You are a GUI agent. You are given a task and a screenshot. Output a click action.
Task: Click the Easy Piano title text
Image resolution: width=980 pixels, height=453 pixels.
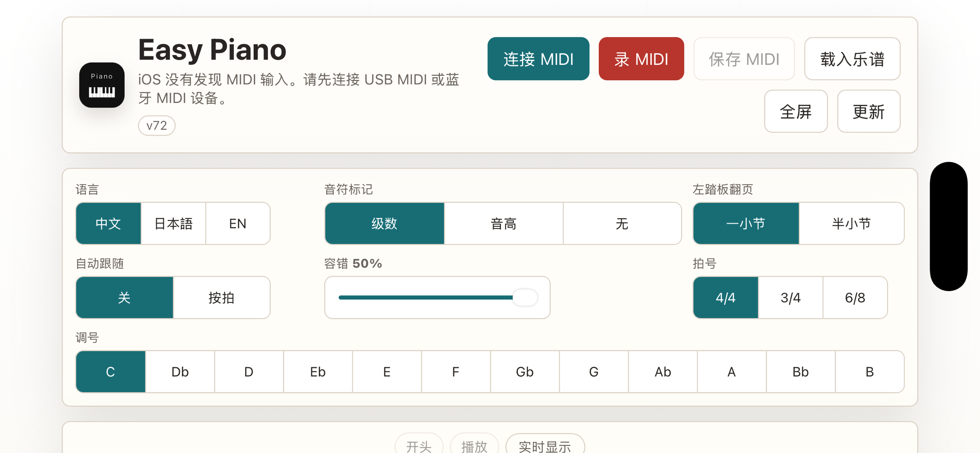[212, 50]
